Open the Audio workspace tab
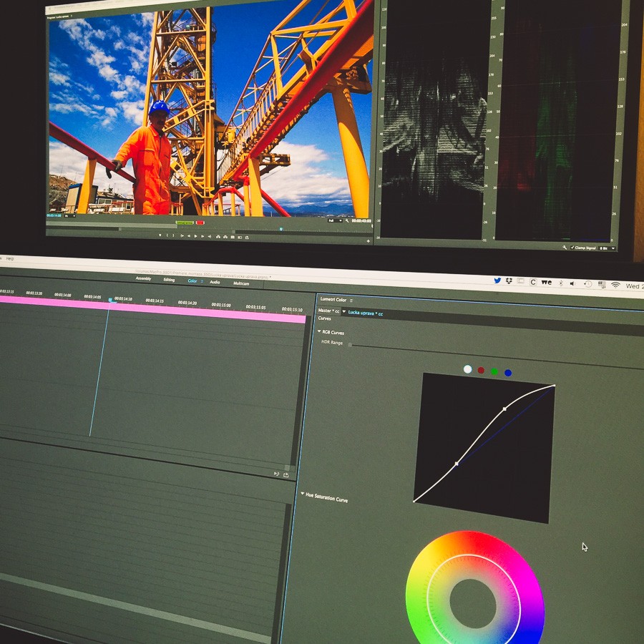644x644 pixels. [x=215, y=282]
